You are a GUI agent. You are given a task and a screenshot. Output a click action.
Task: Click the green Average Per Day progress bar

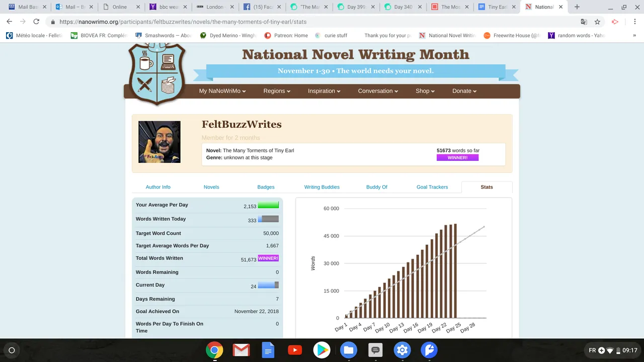click(268, 205)
